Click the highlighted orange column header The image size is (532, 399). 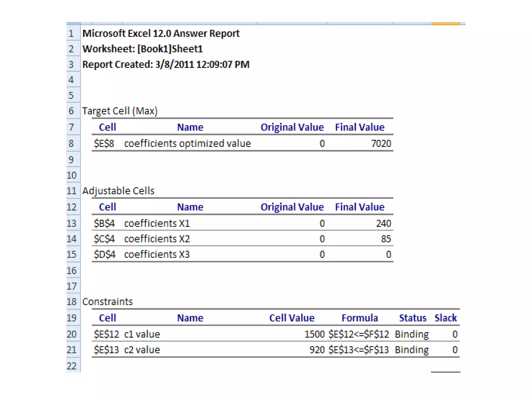point(445,23)
